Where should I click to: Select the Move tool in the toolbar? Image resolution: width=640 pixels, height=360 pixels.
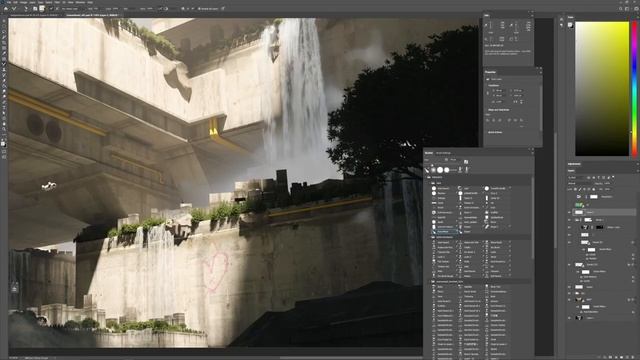point(4,20)
